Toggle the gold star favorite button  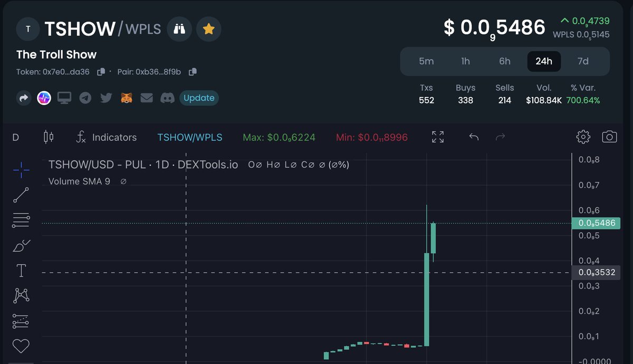[x=209, y=29]
